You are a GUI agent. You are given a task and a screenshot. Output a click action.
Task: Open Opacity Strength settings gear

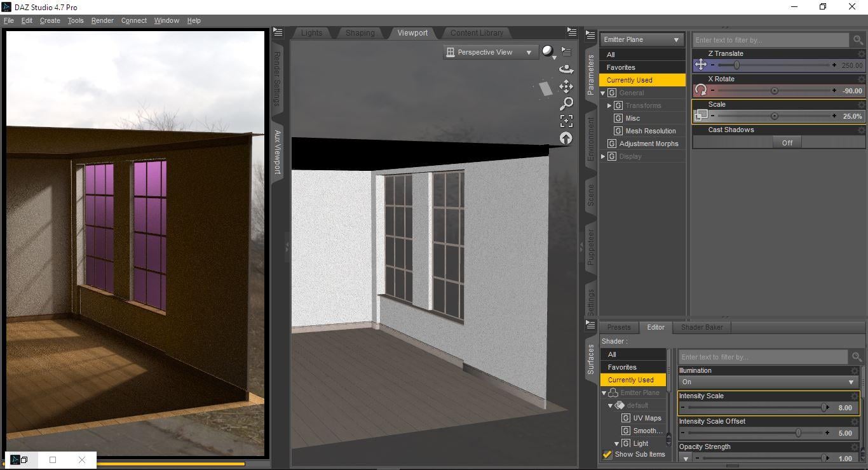tap(855, 447)
